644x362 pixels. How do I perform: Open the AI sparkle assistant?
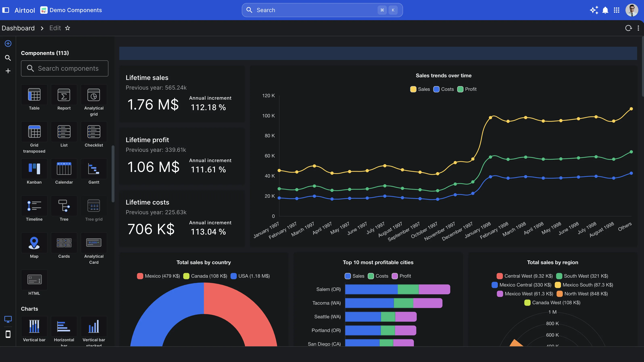tap(594, 10)
